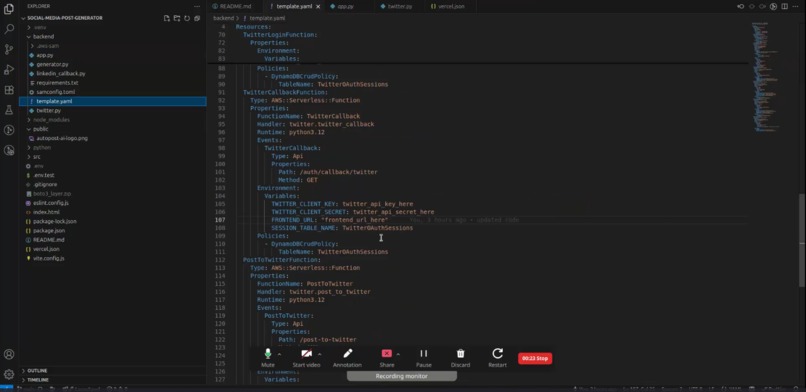
Task: Open the Search view in activity bar
Action: click(x=9, y=29)
